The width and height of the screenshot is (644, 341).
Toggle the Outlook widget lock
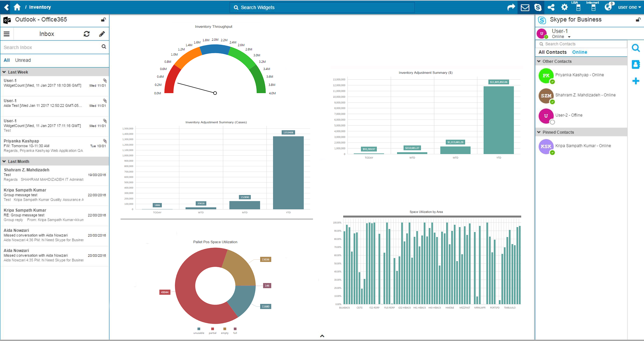coord(103,20)
